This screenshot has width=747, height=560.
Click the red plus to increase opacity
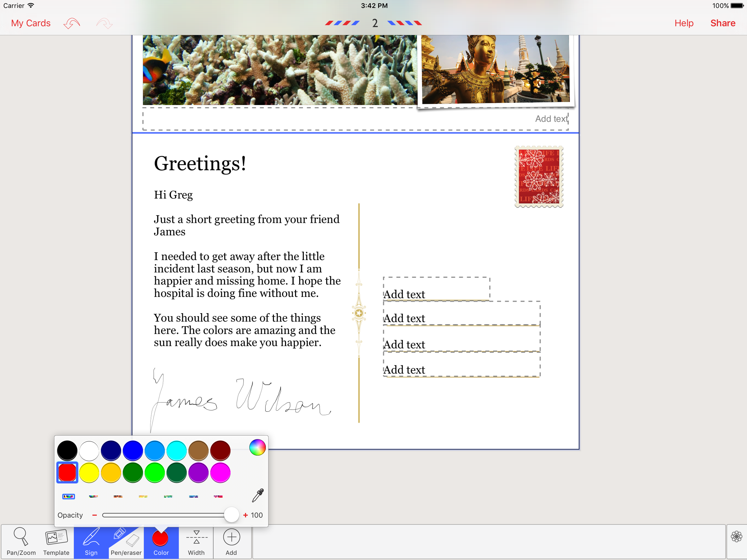coord(246,515)
